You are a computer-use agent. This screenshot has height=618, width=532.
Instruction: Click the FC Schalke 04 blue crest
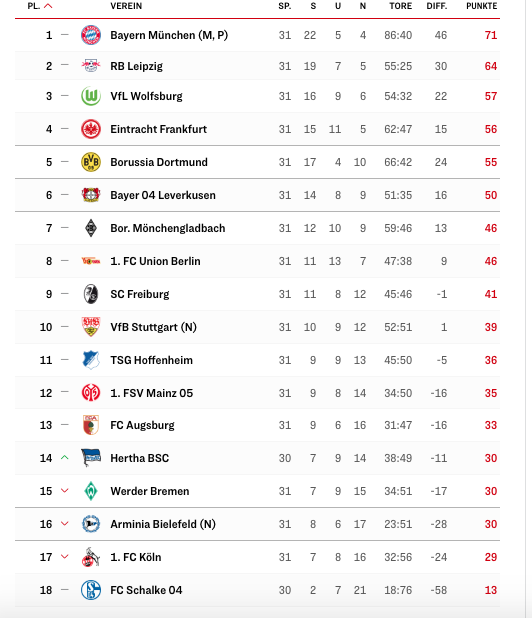point(91,590)
